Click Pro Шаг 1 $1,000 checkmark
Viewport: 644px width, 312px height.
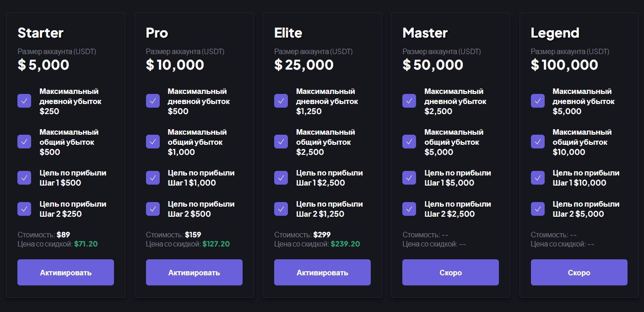153,178
